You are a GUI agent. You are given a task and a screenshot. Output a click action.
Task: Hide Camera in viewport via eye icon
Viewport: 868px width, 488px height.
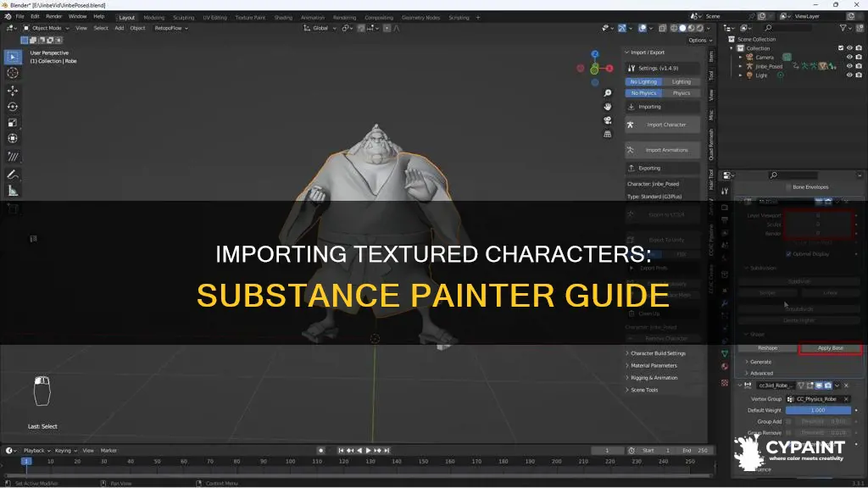pos(849,57)
